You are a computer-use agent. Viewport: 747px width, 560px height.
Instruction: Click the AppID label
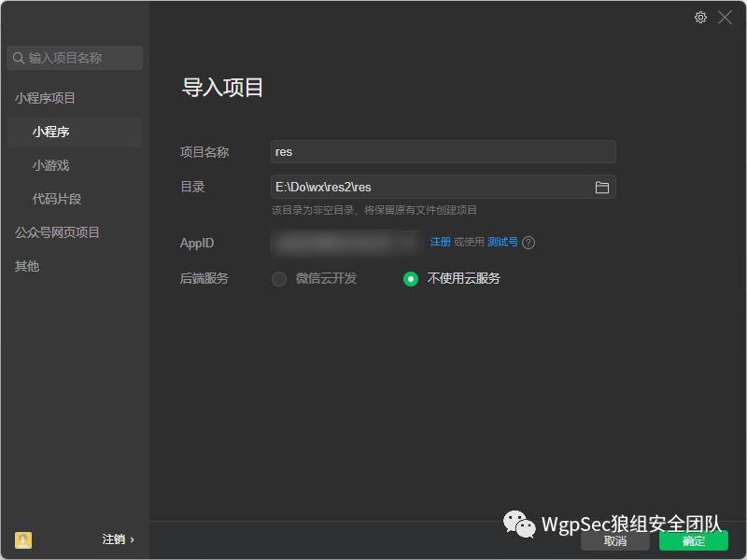[197, 244]
